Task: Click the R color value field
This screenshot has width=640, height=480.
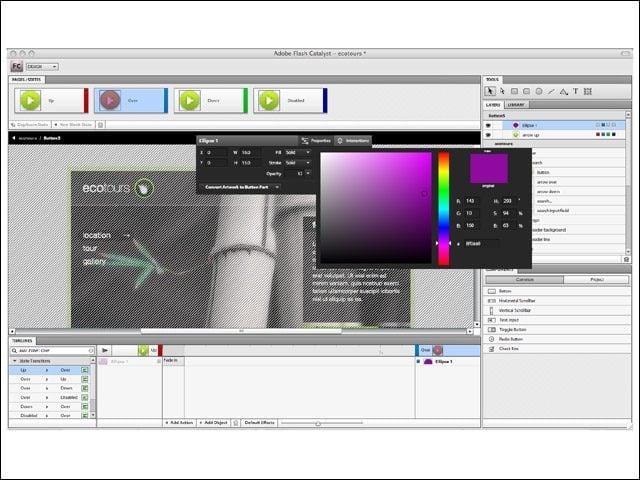Action: coord(472,201)
